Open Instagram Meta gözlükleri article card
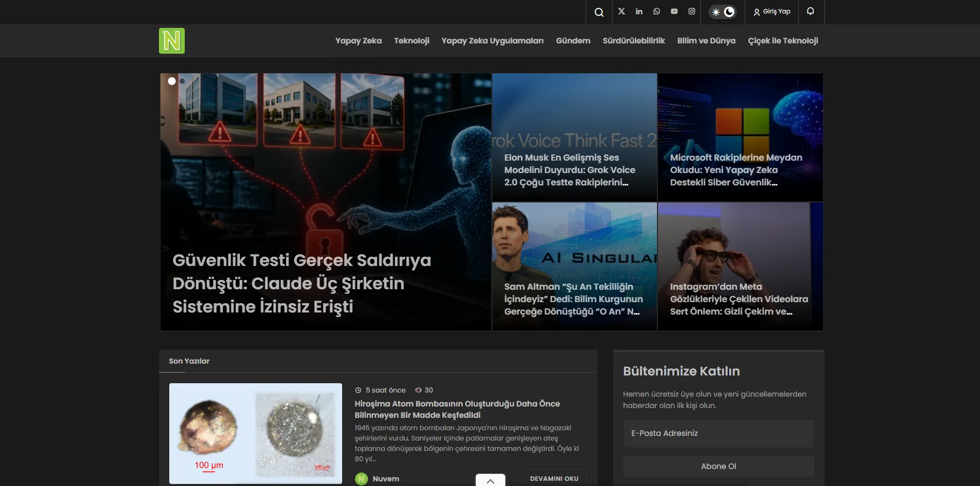980x486 pixels. (x=741, y=266)
